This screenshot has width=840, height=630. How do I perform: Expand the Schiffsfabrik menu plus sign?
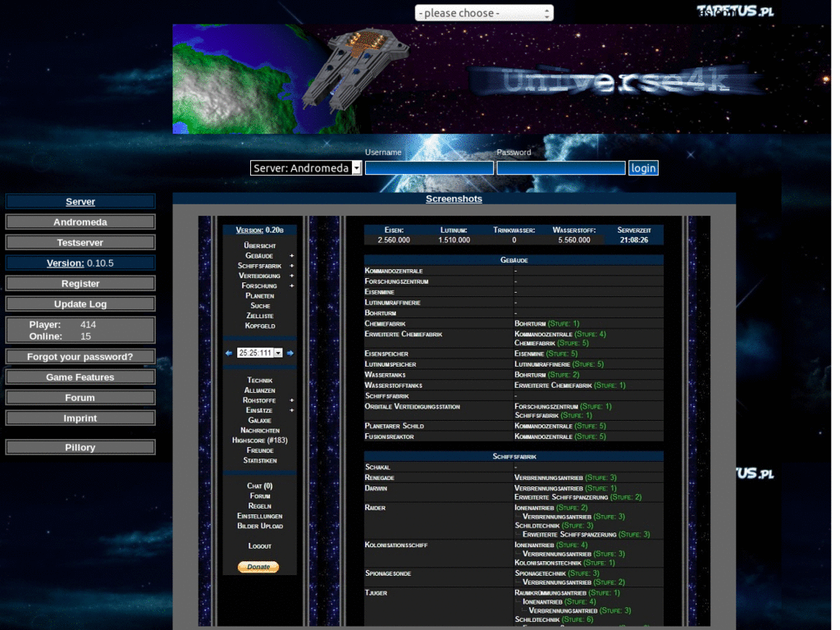coord(292,266)
